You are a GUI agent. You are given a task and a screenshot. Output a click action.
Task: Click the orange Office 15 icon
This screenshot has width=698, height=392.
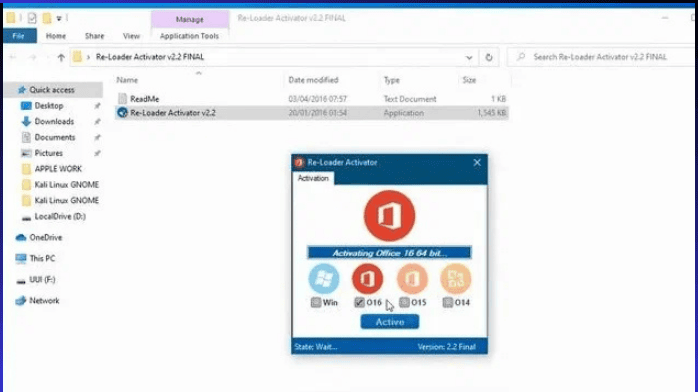(x=412, y=279)
